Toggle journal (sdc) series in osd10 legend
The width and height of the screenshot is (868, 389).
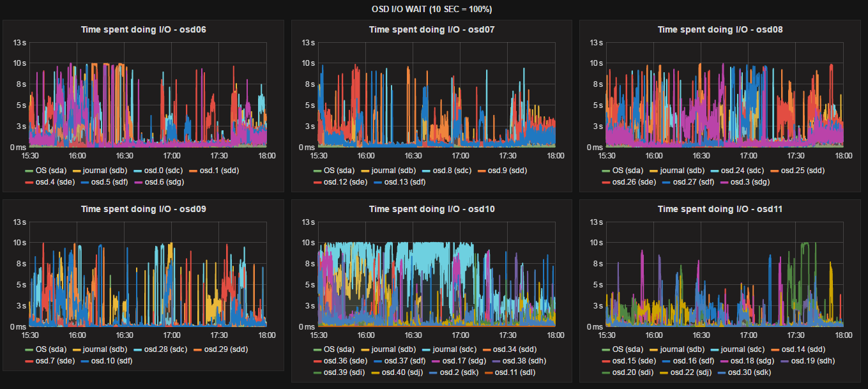point(455,350)
